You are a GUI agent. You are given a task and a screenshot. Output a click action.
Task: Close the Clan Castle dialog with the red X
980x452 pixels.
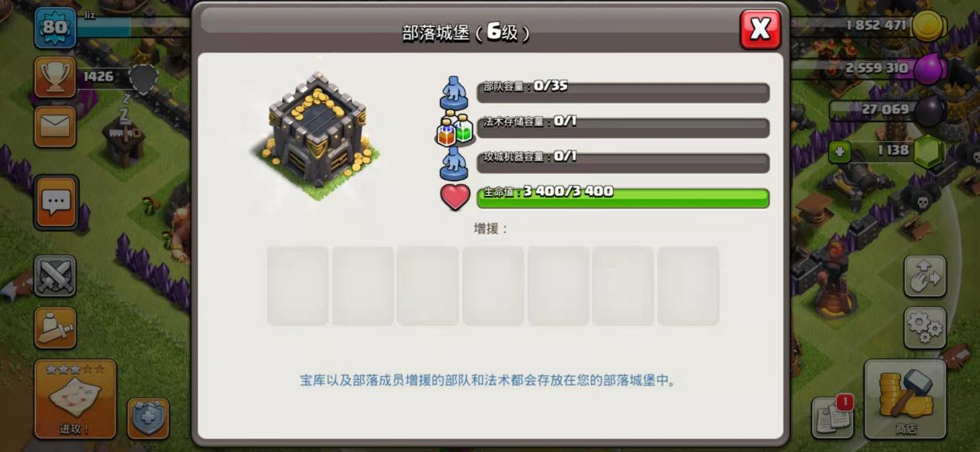pos(760,29)
